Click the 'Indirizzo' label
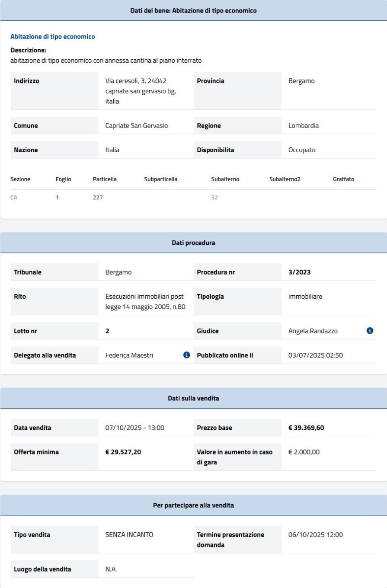This screenshot has width=387, height=588. [x=26, y=81]
